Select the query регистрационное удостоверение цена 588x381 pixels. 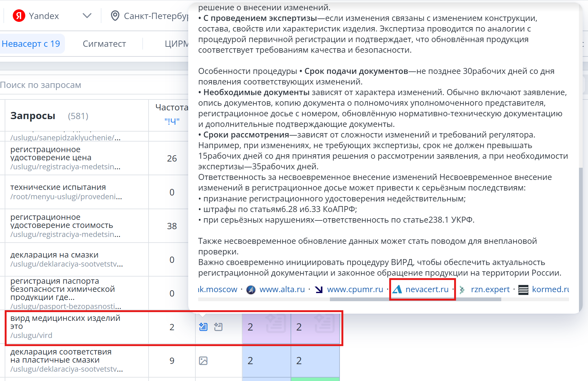(x=51, y=153)
